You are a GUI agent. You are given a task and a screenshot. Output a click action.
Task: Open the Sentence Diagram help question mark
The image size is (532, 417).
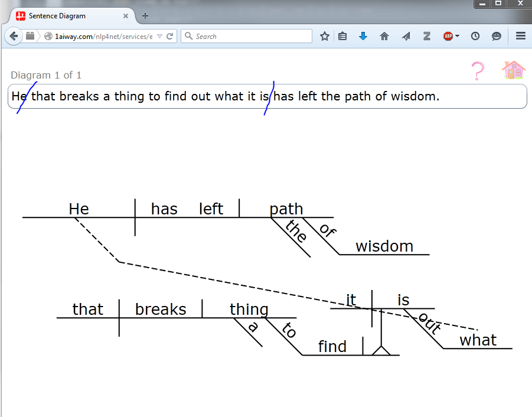478,71
